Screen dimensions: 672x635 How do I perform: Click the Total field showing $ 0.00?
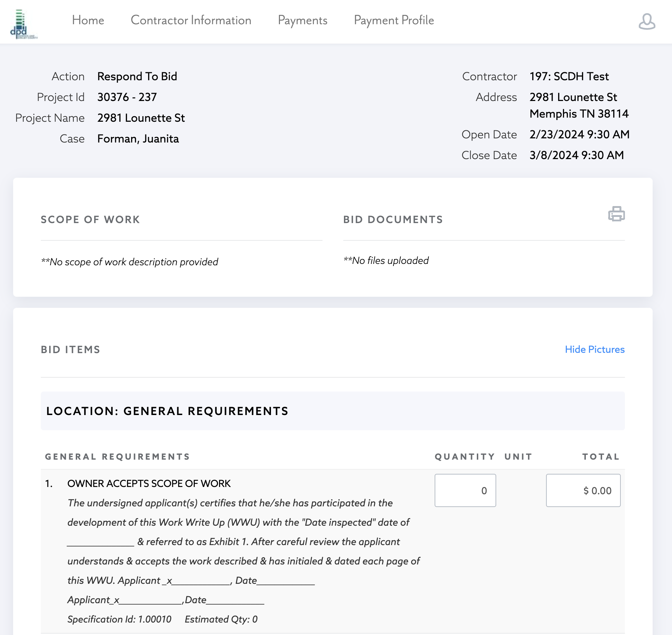coord(583,490)
